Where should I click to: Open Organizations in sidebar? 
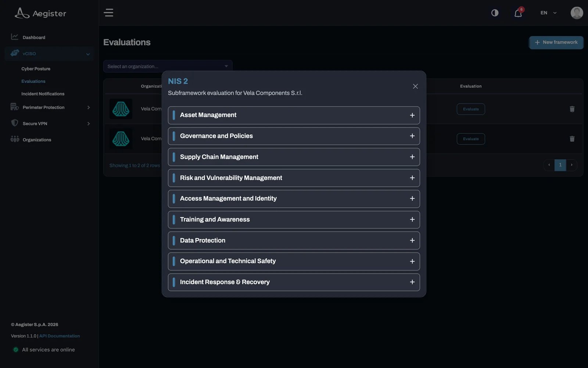[x=37, y=140]
